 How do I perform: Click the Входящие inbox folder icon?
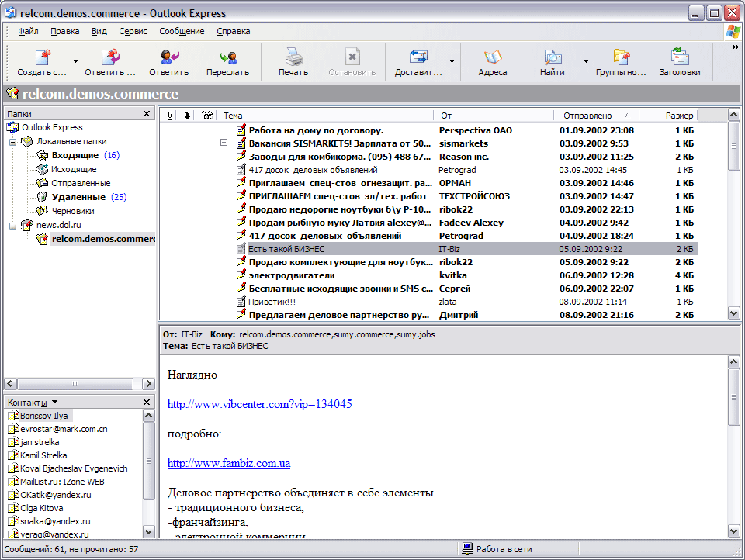pyautogui.click(x=43, y=155)
